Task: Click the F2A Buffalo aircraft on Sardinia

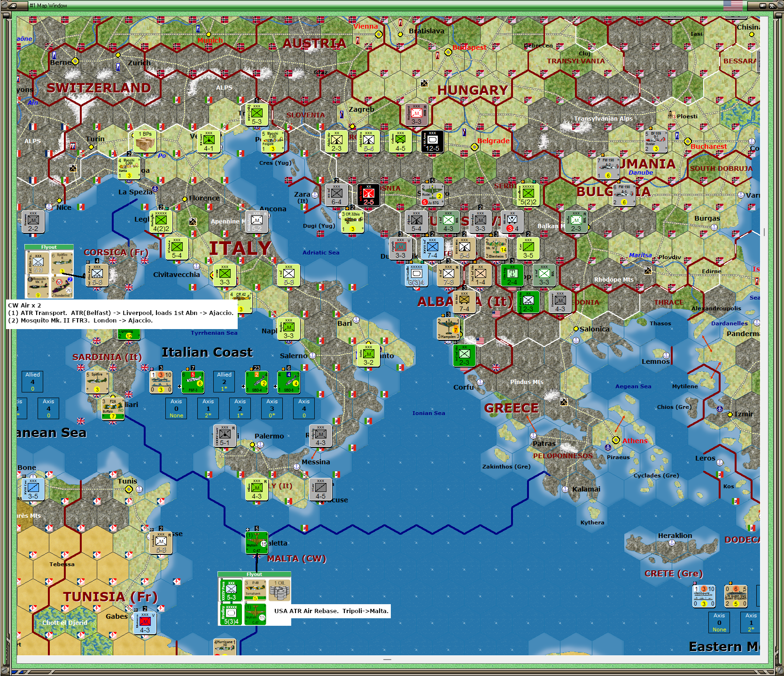Action: point(113,409)
